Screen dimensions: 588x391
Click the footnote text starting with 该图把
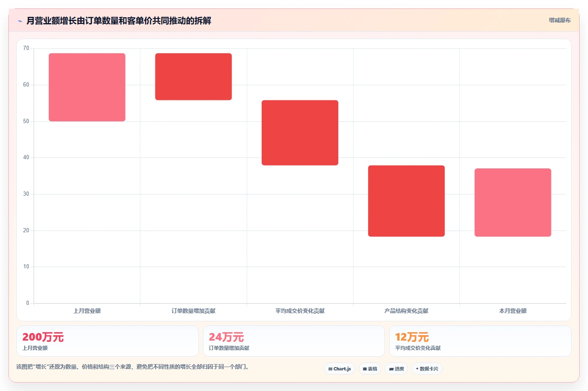click(133, 367)
